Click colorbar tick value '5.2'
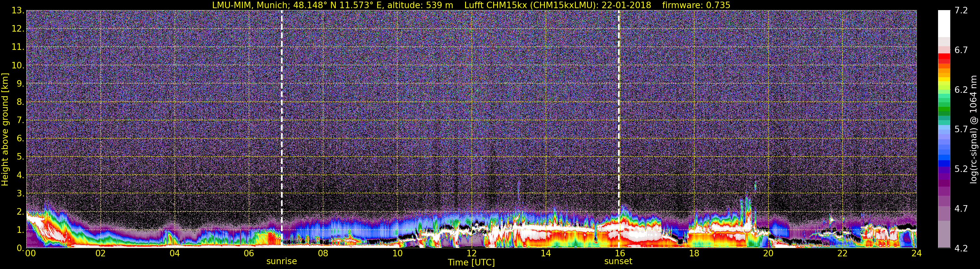Screen dimensions: 980x269 (961, 169)
